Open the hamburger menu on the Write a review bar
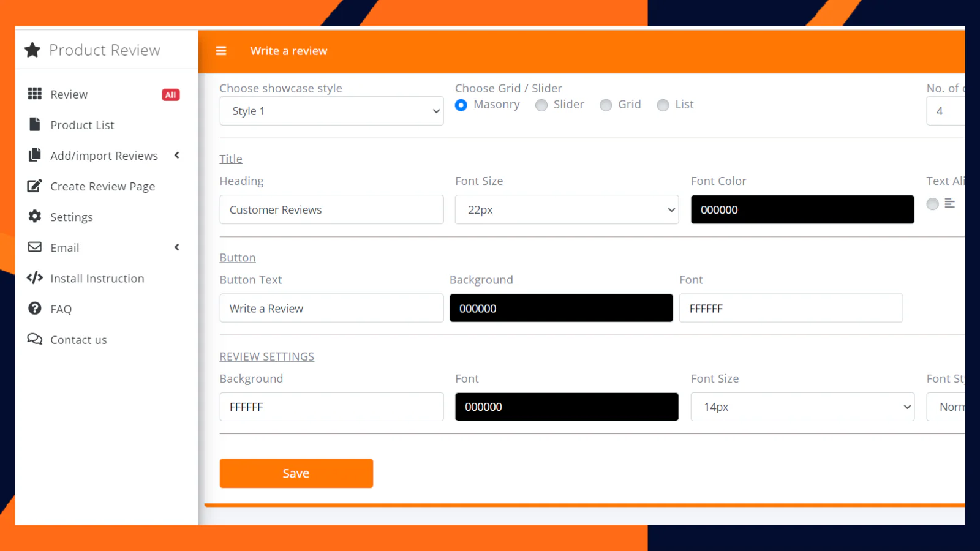 (x=221, y=51)
